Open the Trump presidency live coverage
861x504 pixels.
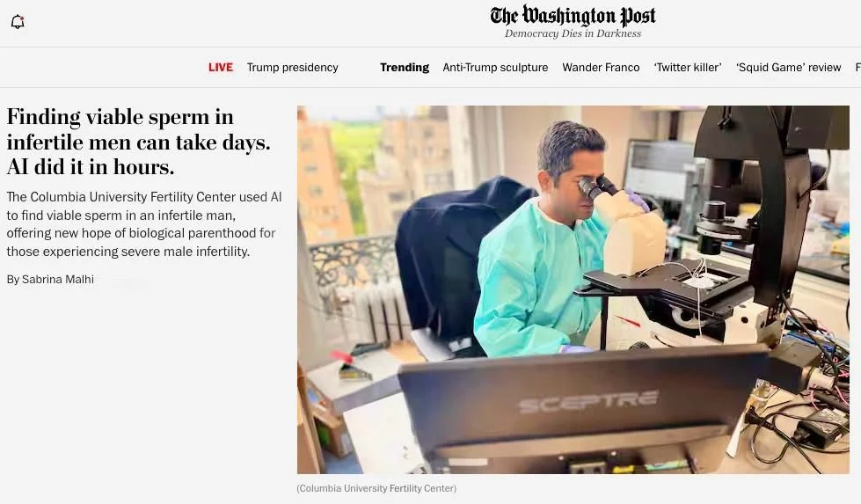(x=292, y=68)
